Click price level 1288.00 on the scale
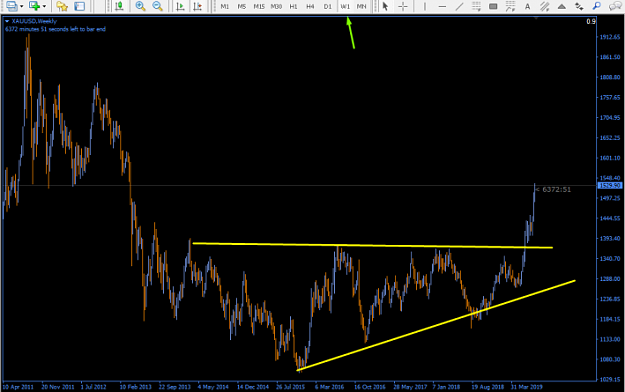Viewport: 625px width, 392px height. point(610,279)
